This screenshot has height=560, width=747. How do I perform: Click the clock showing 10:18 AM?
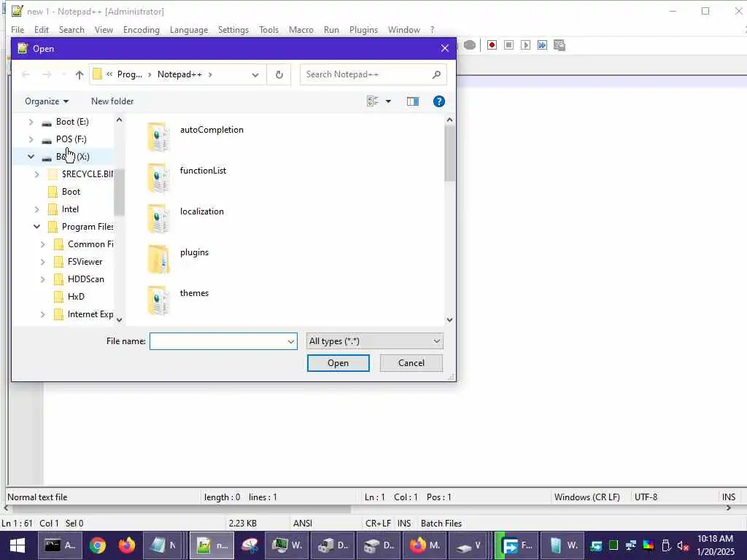(715, 539)
